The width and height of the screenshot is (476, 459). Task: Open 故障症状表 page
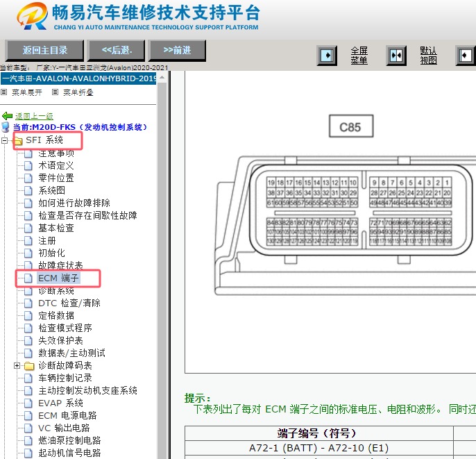click(60, 265)
